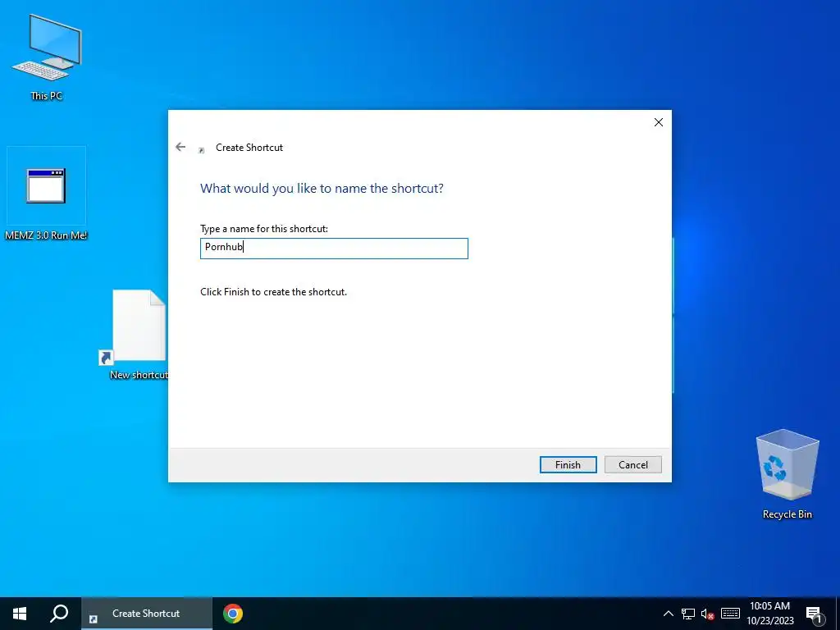The width and height of the screenshot is (840, 630).
Task: Click the Cancel button
Action: pos(632,464)
